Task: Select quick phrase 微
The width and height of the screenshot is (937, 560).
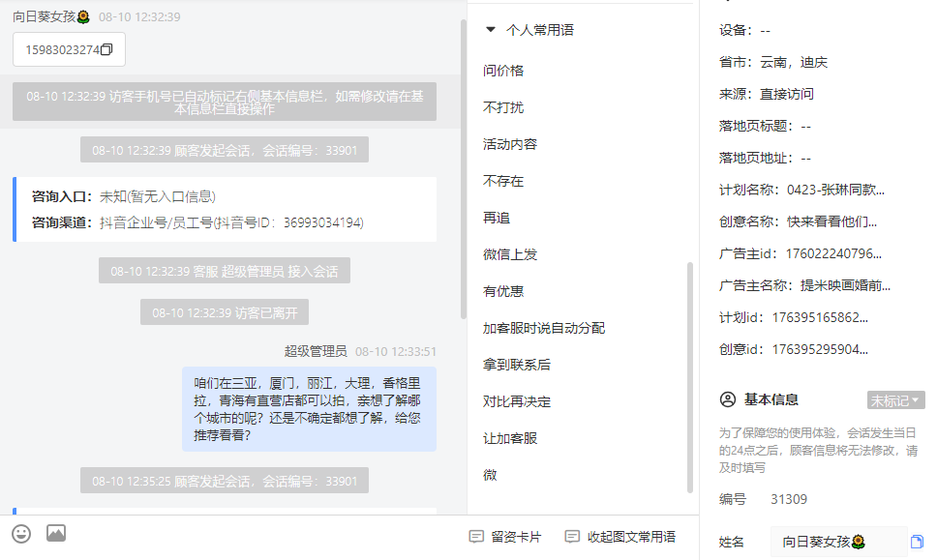Action: pyautogui.click(x=490, y=475)
